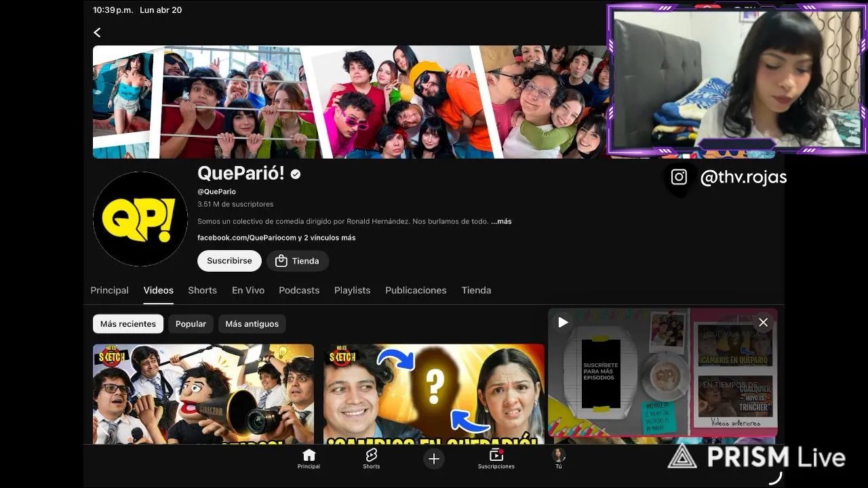Click the clock showing 10:39 p.m.
This screenshot has width=868, height=488.
point(113,10)
